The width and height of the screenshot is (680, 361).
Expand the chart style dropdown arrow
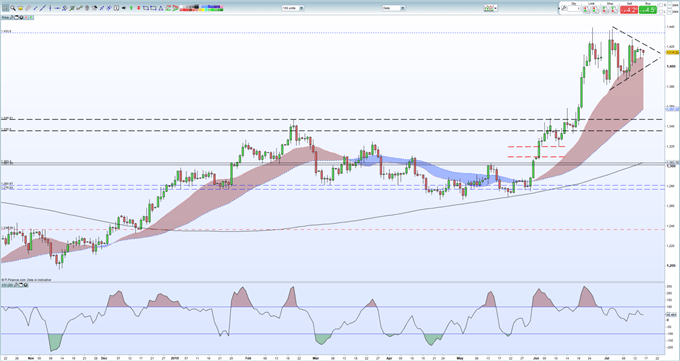(496, 8)
